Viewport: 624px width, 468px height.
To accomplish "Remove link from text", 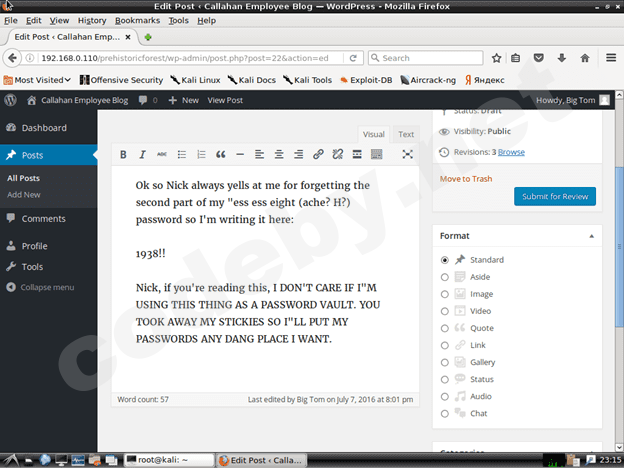I will pos(337,154).
